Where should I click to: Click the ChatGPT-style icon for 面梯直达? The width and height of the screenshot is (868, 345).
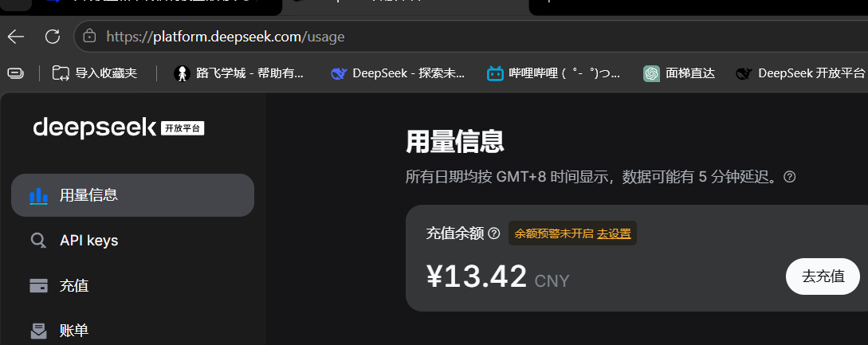click(651, 73)
